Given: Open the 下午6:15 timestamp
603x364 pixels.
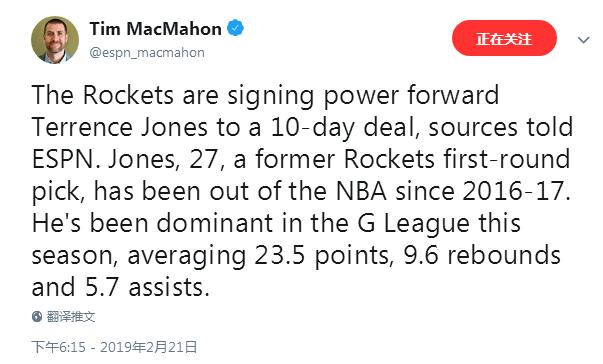Looking at the screenshot, I should 59,347.
